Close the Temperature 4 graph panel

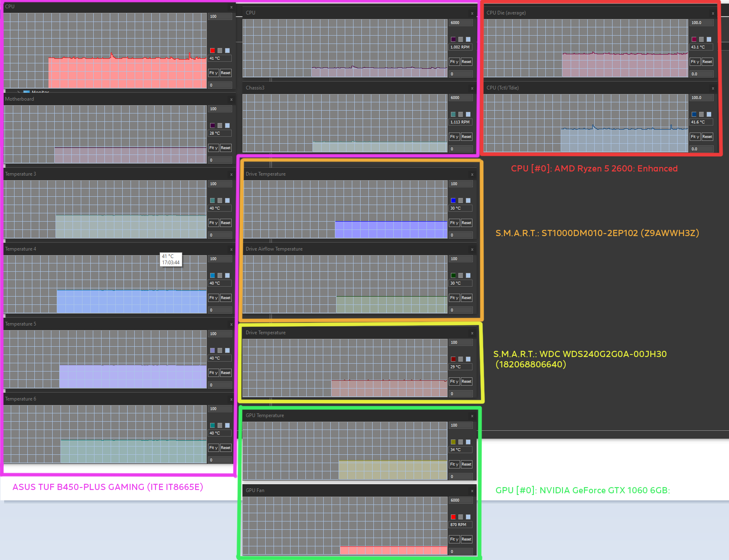(231, 249)
